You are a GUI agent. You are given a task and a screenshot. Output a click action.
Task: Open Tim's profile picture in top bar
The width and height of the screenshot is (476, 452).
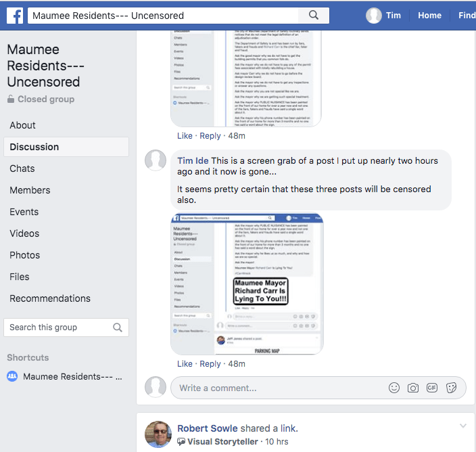[x=374, y=15]
